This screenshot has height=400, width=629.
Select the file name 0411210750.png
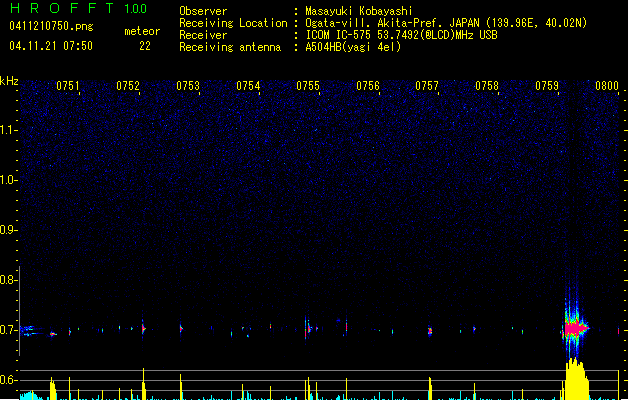point(51,26)
